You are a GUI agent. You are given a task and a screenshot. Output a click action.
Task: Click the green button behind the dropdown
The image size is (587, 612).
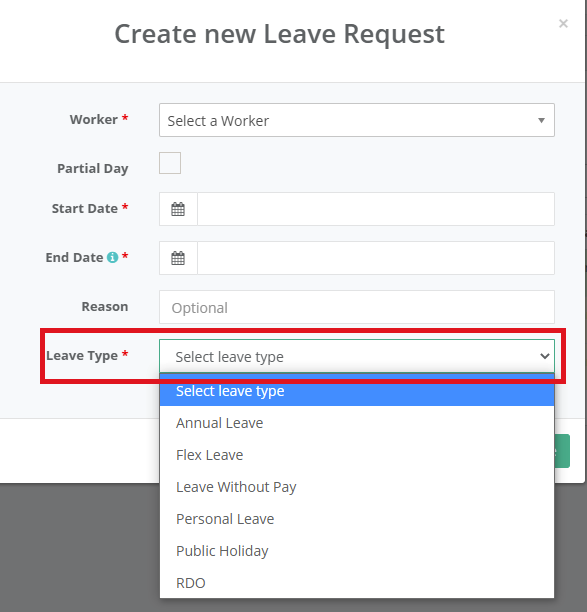coord(562,451)
